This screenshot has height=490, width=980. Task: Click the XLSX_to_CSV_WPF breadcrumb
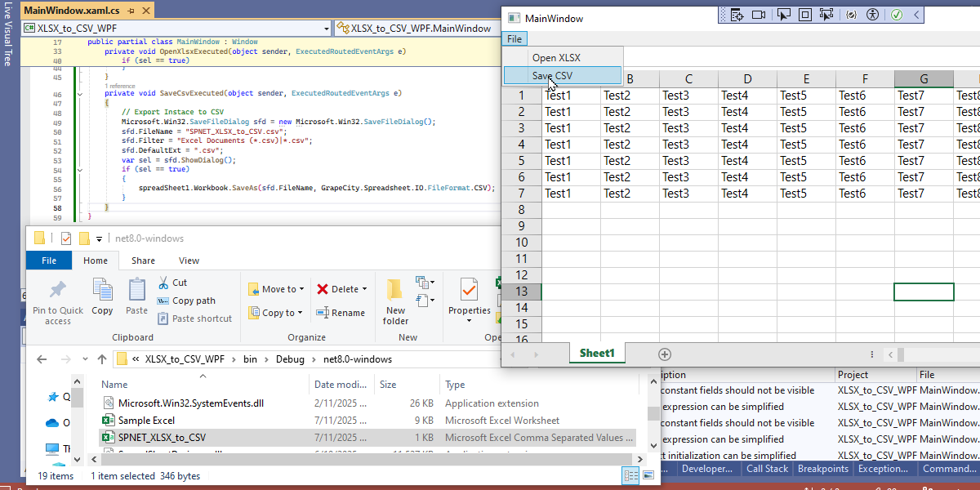[x=185, y=359]
